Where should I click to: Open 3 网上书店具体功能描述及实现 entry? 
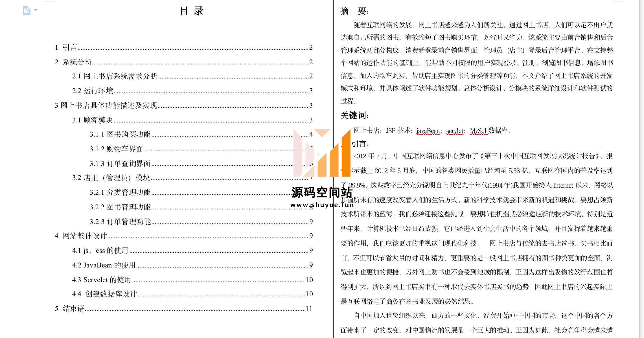[106, 106]
